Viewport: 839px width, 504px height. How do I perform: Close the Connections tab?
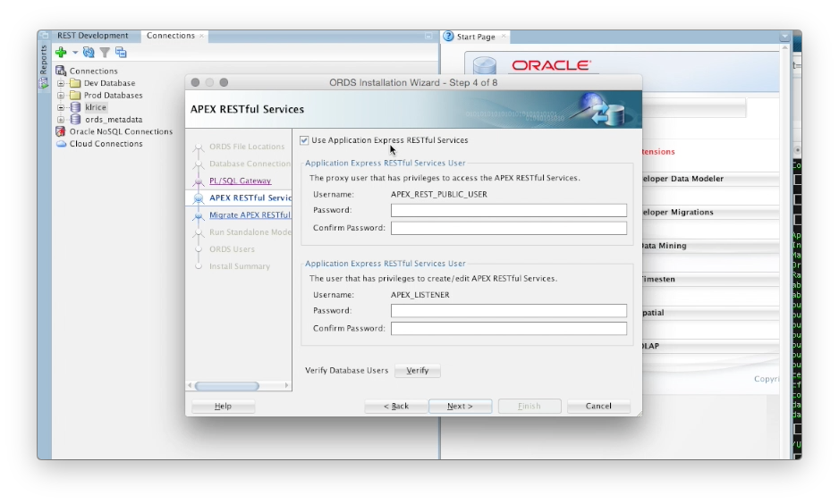tap(202, 36)
